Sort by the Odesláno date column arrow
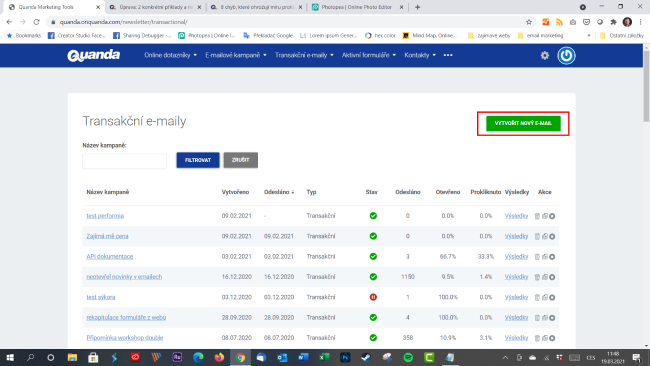Screen dimensions: 650x366 (293, 192)
